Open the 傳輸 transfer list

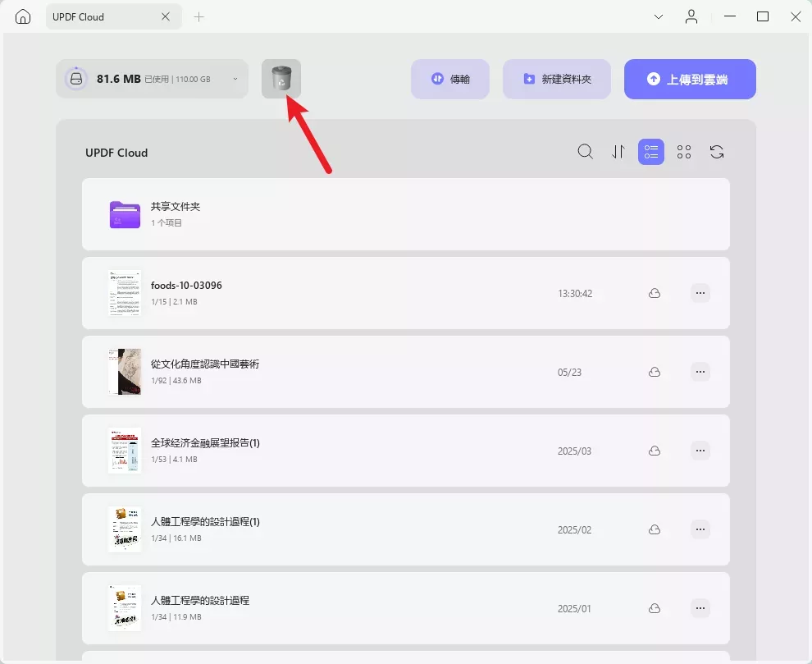tap(450, 79)
